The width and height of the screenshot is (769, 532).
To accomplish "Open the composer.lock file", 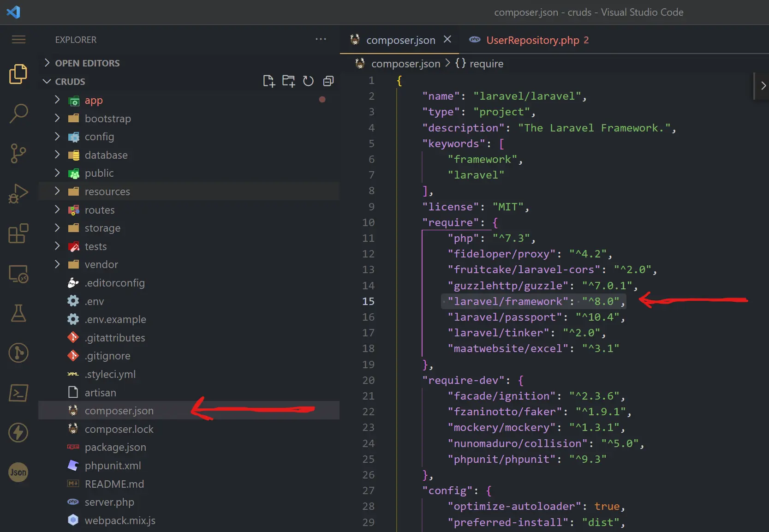I will (x=189, y=429).
